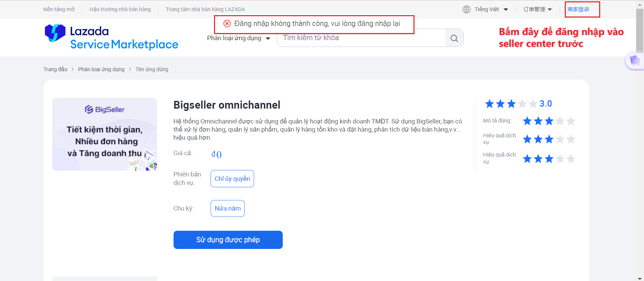The height and width of the screenshot is (281, 644).
Task: Click the 3.0 overall rating score
Action: 546,104
